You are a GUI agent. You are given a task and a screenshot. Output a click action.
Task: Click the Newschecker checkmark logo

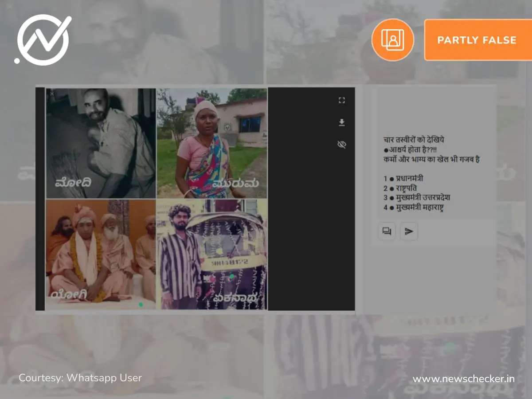(43, 40)
